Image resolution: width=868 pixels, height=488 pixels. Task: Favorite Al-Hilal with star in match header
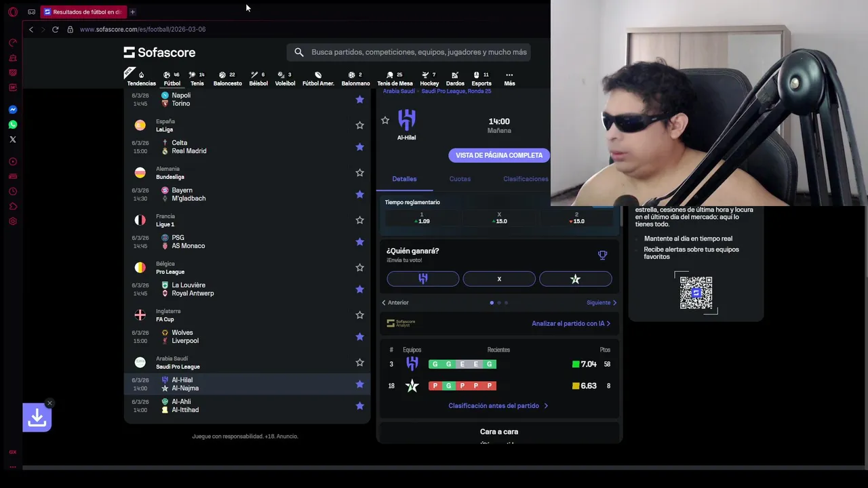[385, 120]
